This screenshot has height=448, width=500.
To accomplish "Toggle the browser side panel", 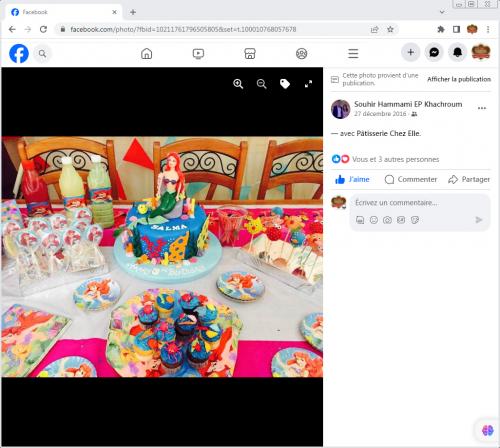I will point(456,29).
